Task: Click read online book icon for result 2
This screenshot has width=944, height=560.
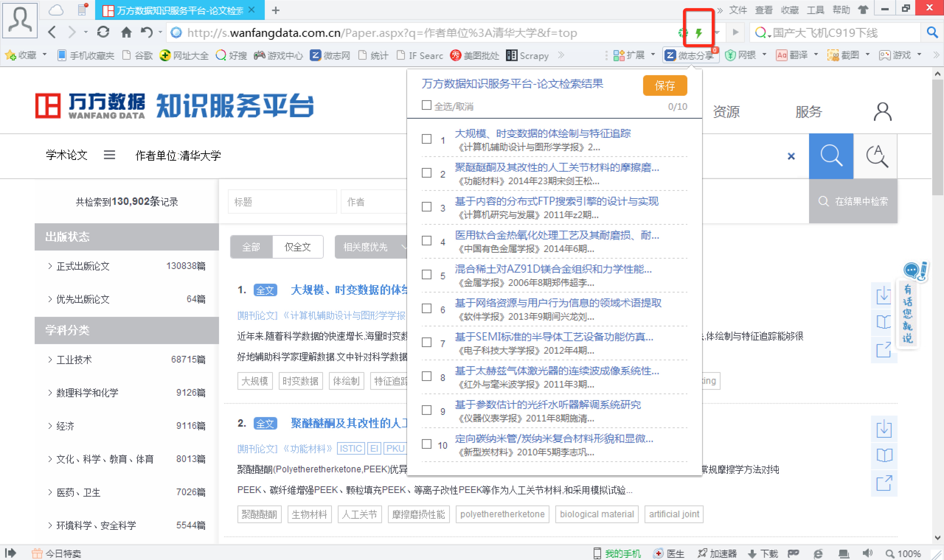Action: (884, 456)
